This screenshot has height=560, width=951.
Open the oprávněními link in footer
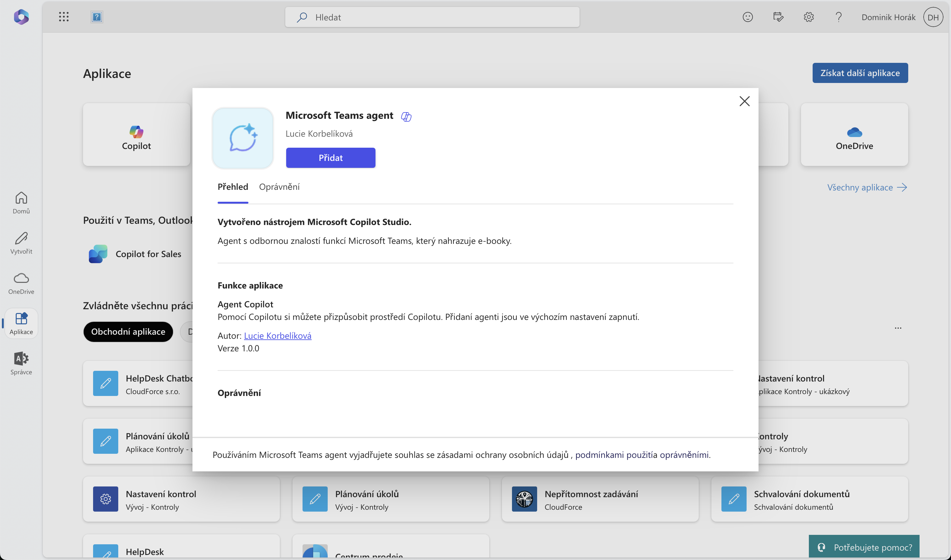(x=684, y=455)
